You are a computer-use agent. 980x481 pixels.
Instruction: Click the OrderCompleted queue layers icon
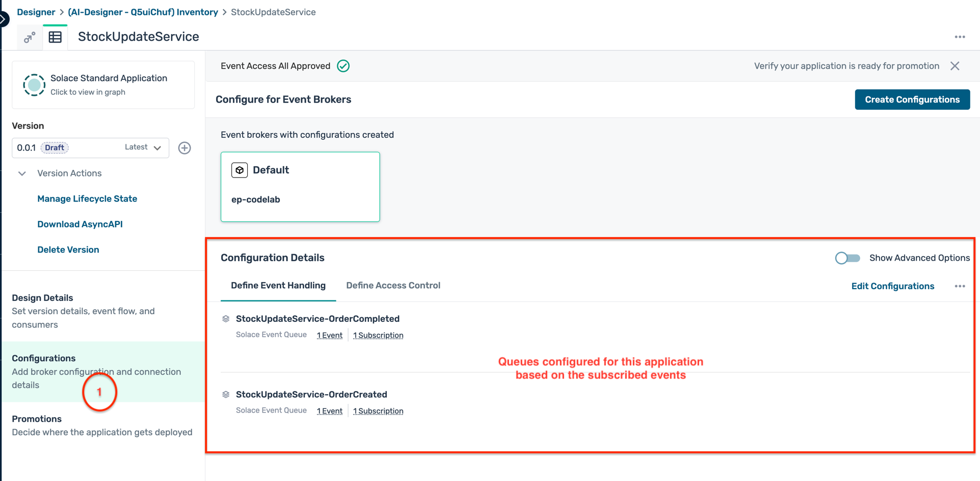point(226,319)
